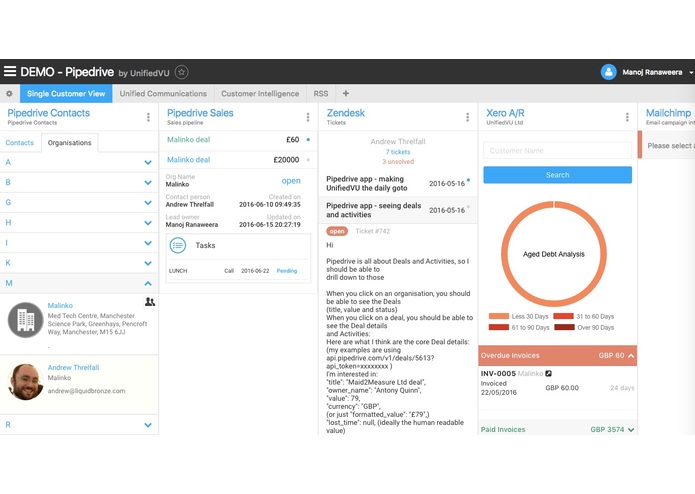Click the Mailchimp panel title
The width and height of the screenshot is (695, 494).
tap(668, 113)
